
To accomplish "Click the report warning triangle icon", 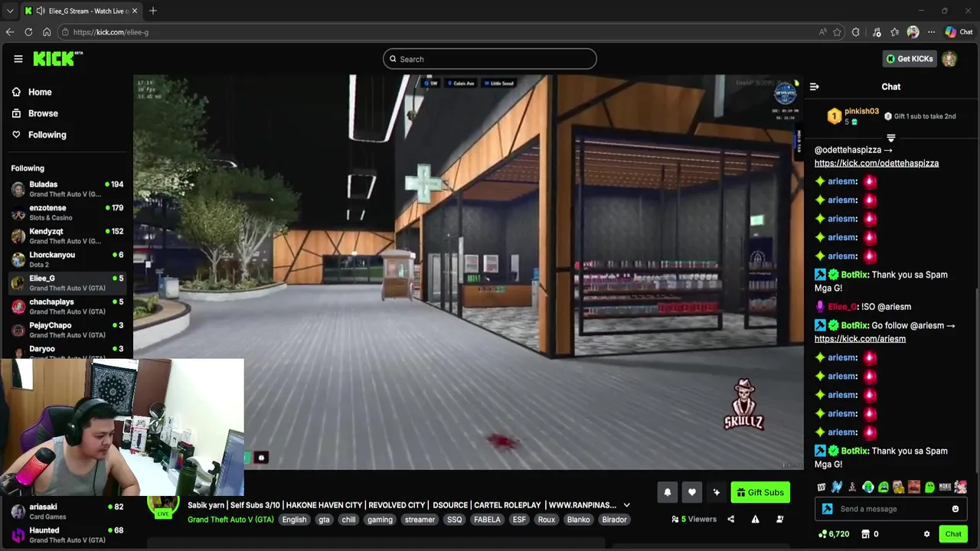I will point(755,520).
